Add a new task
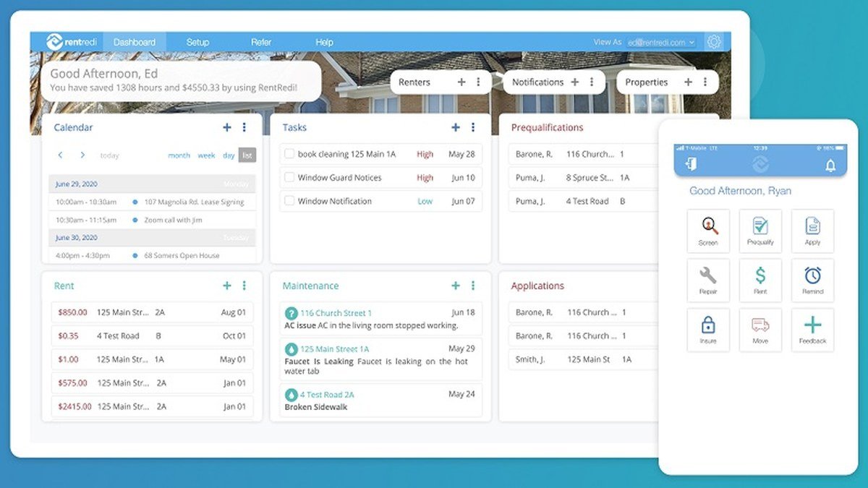Screen dimensions: 868x488 coord(456,127)
